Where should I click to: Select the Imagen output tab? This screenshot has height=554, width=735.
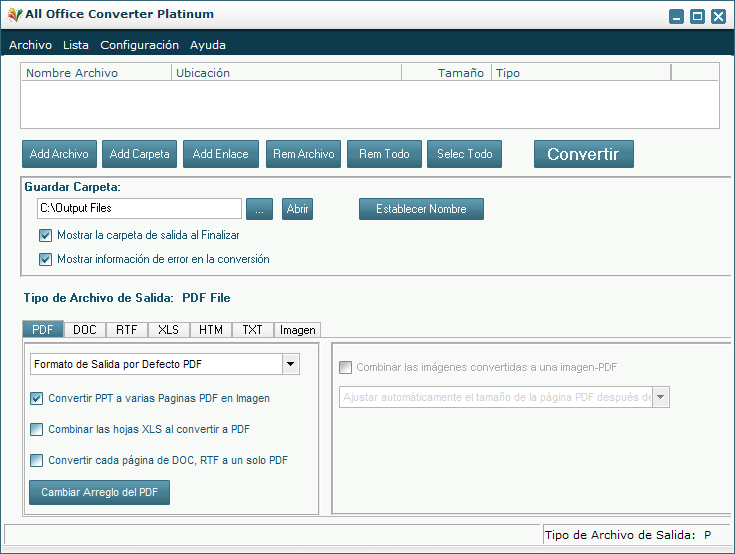pyautogui.click(x=297, y=330)
